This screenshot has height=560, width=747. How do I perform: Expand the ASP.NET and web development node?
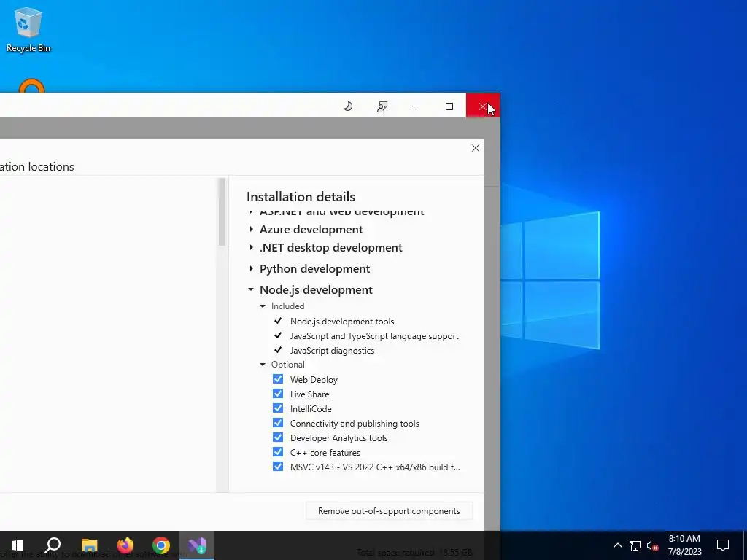(251, 211)
